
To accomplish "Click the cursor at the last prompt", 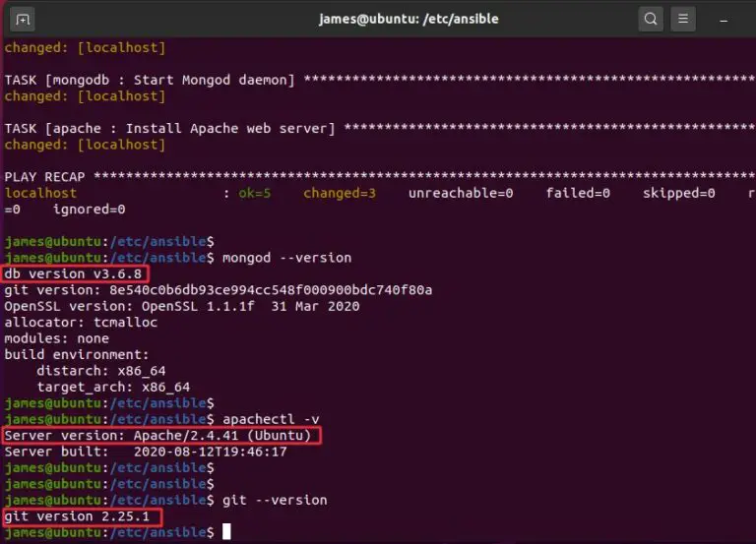I will pyautogui.click(x=226, y=532).
